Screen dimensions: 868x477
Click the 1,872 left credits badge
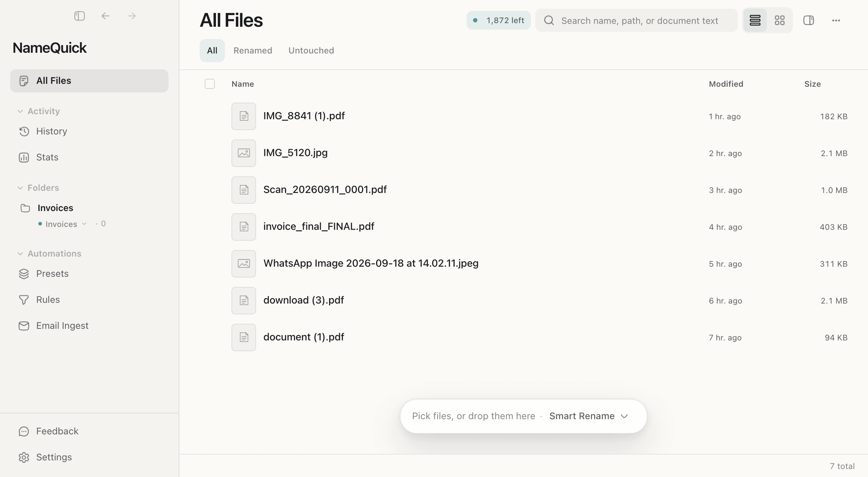click(499, 20)
